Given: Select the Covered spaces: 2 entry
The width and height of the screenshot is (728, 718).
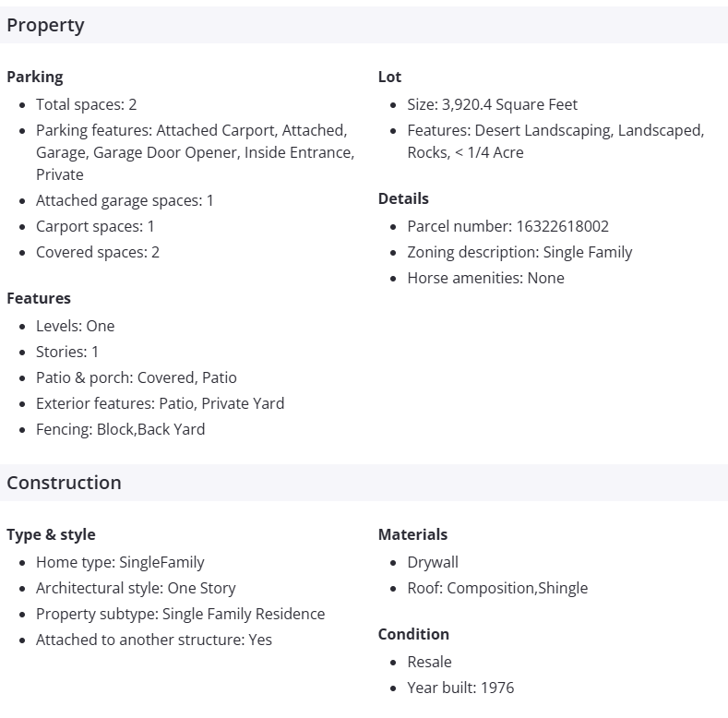Looking at the screenshot, I should 97,252.
